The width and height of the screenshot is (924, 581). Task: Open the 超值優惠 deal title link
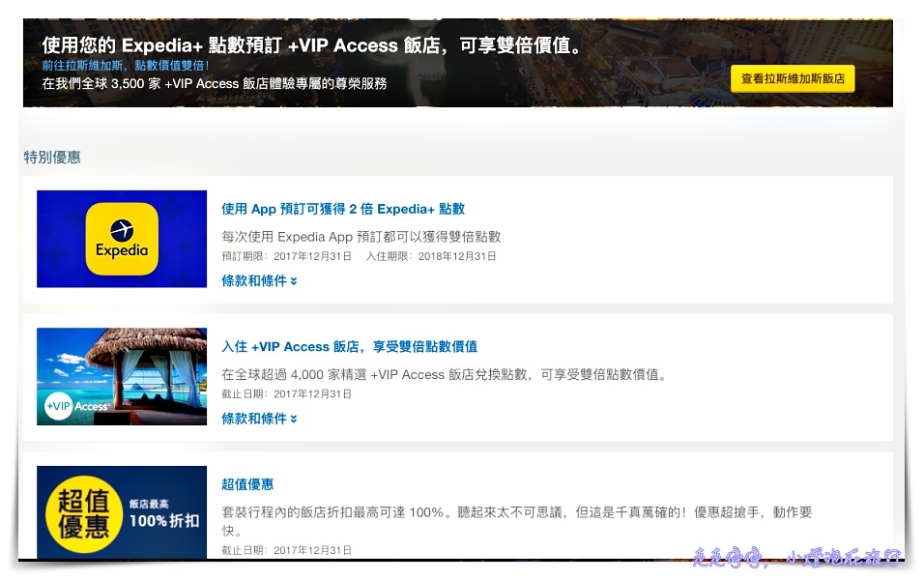point(247,484)
